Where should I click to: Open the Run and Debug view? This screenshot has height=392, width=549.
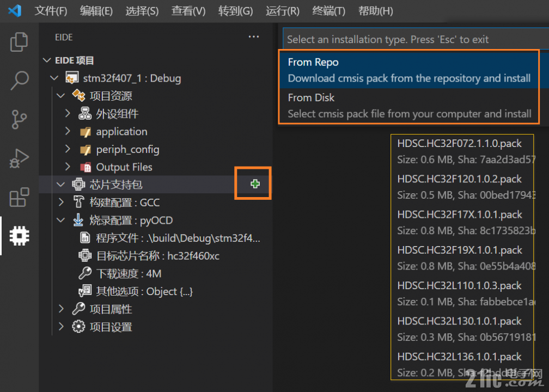(19, 158)
